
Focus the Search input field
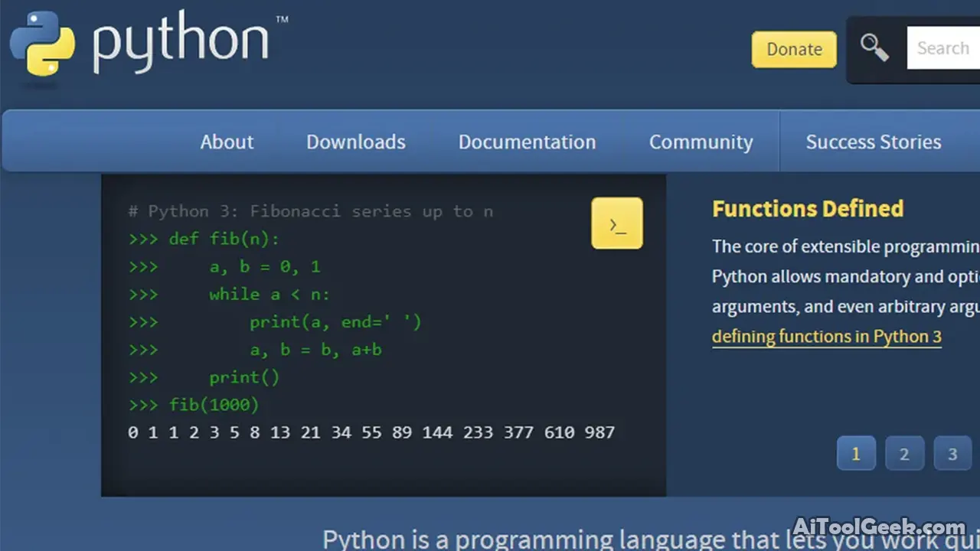pos(943,48)
